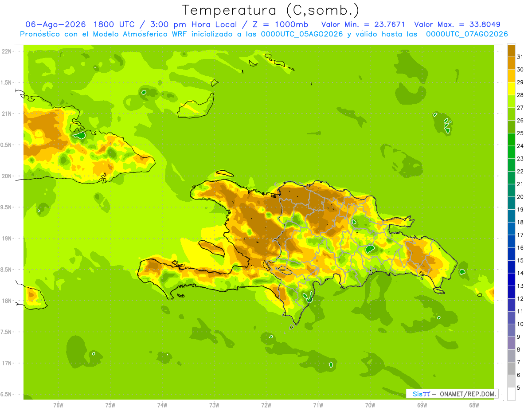This screenshot has width=532, height=411.
Task: Click the "68W" longitude axis label
Action: pyautogui.click(x=474, y=405)
